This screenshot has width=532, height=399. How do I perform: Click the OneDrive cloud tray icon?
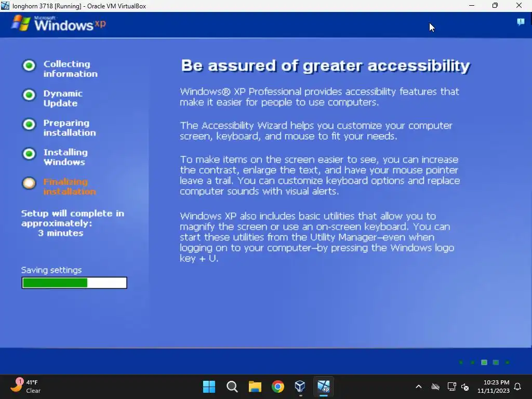pyautogui.click(x=435, y=387)
